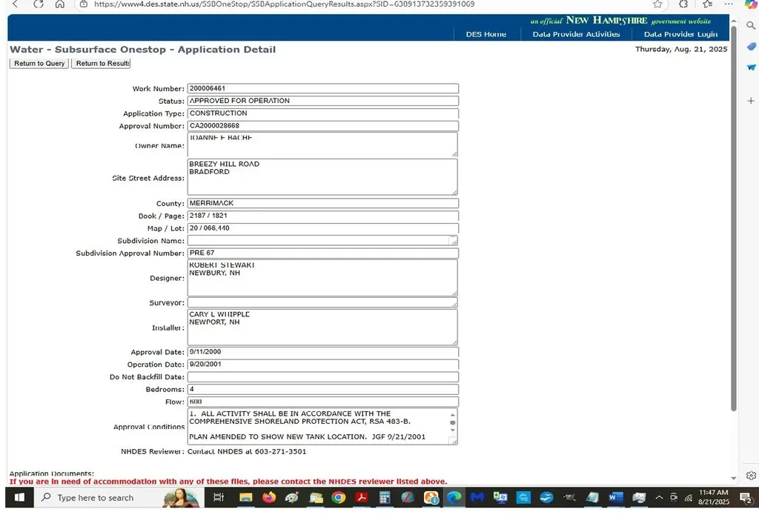Open the Windows Start menu
The image size is (759, 532).
tap(20, 498)
